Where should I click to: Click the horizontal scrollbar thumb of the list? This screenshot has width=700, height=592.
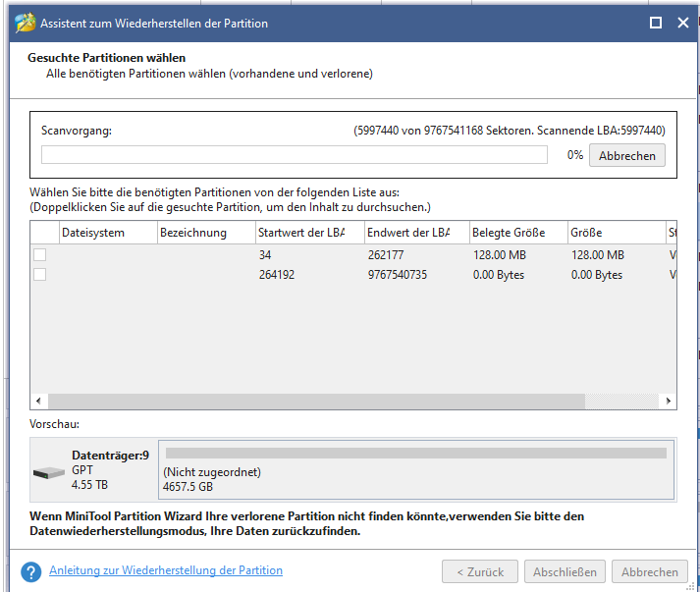point(316,401)
